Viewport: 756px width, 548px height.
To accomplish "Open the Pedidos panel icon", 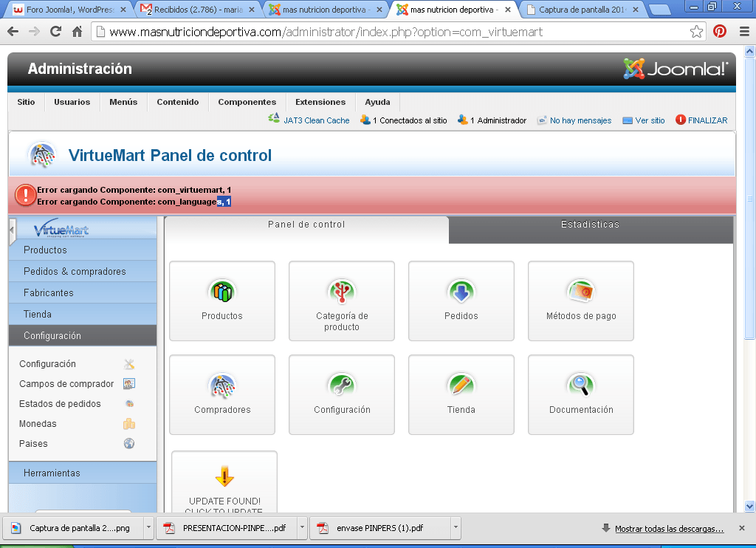I will click(x=461, y=292).
